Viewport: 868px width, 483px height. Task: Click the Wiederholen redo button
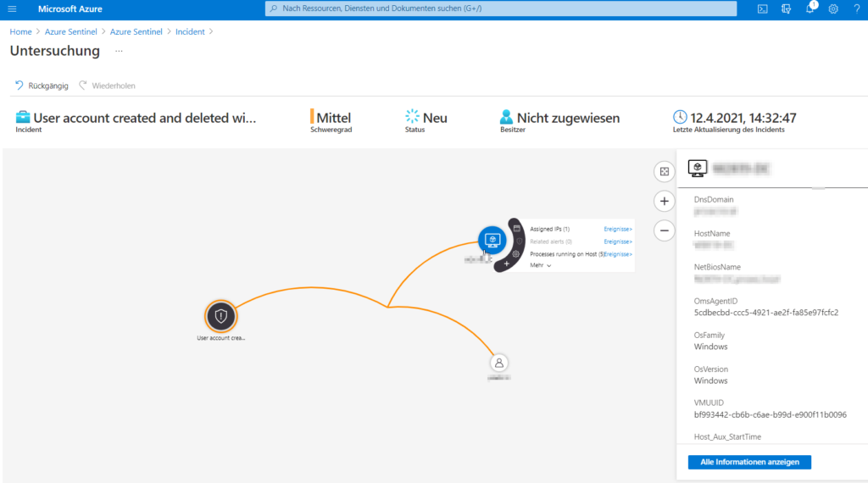(x=107, y=86)
